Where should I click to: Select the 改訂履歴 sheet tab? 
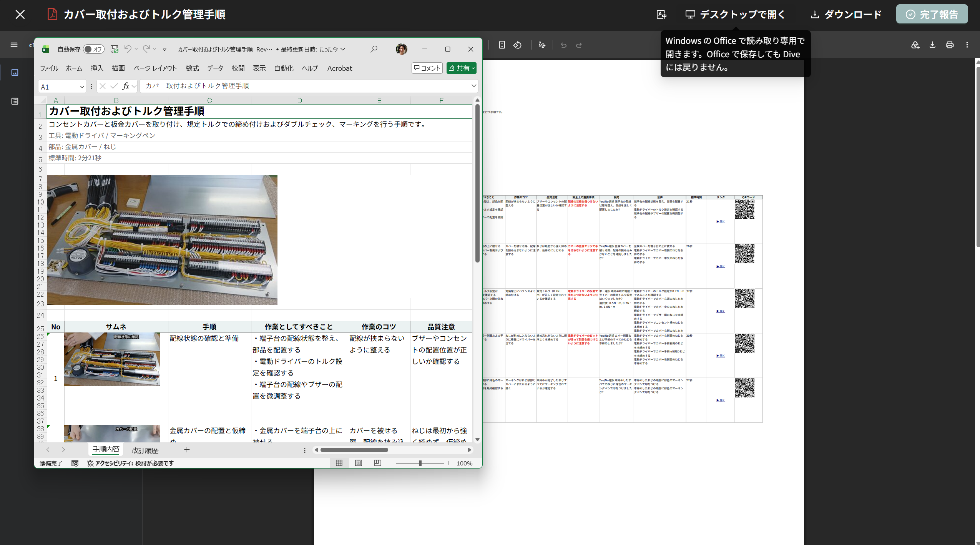(x=145, y=450)
